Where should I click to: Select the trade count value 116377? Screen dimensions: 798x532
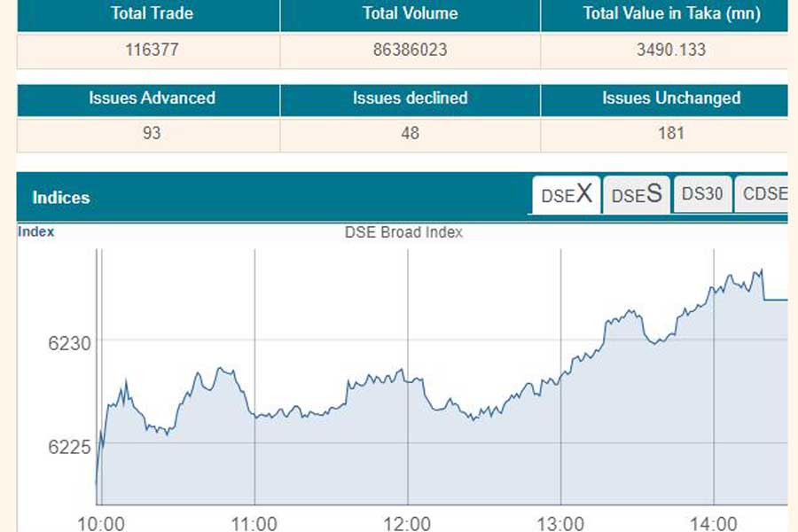tap(151, 51)
